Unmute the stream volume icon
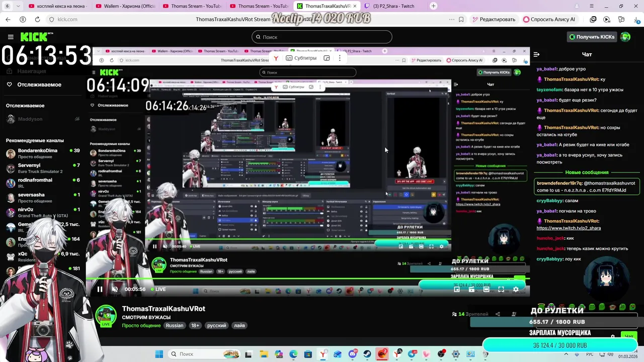 pos(115,289)
